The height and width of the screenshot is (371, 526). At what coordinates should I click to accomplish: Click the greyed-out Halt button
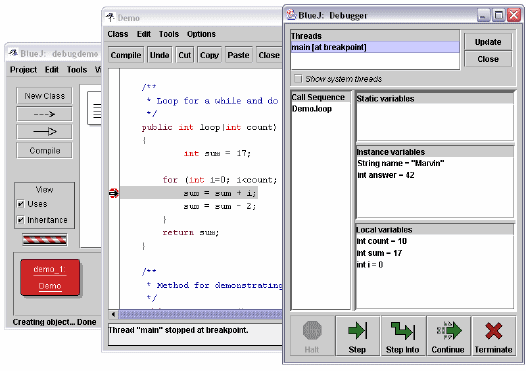coord(312,336)
